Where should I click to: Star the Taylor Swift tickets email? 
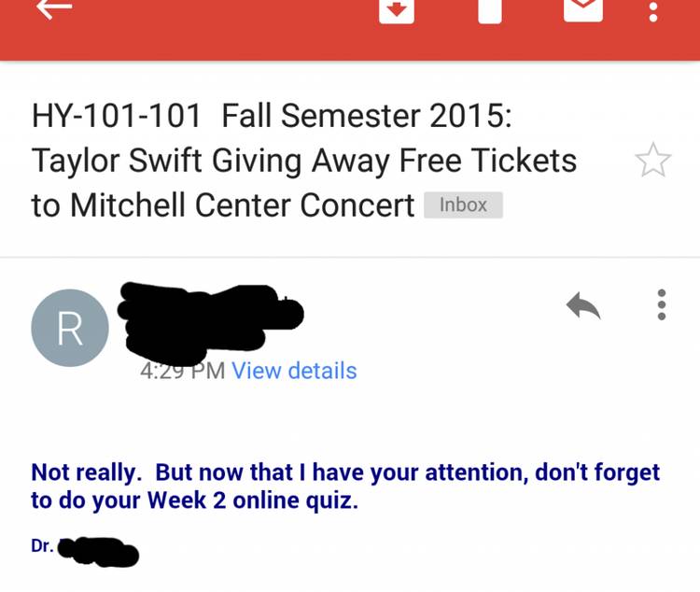[652, 160]
